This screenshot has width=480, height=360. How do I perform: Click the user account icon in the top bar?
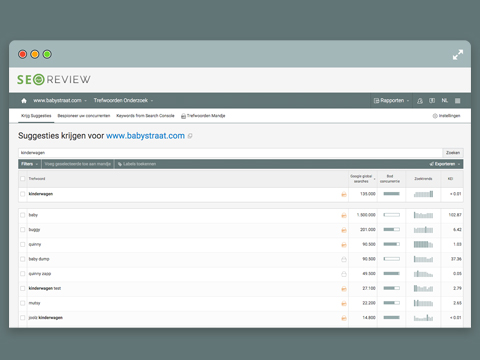[x=420, y=101]
